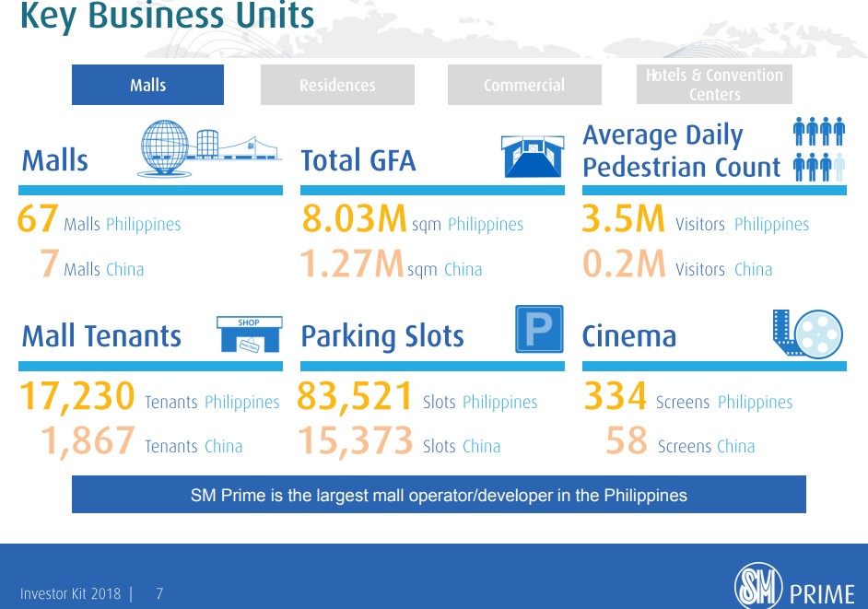The width and height of the screenshot is (868, 609).
Task: Click the 7 malls China figure
Action: pos(49,263)
